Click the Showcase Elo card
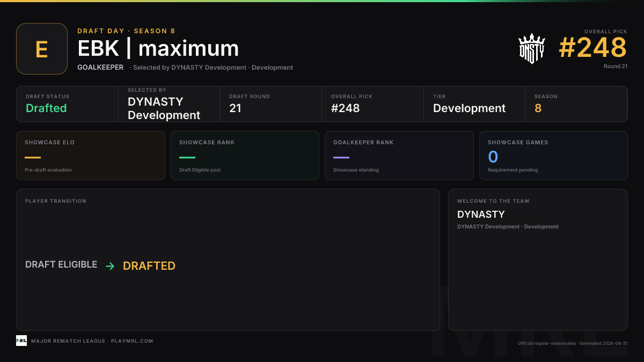This screenshot has height=362, width=644. click(x=91, y=156)
